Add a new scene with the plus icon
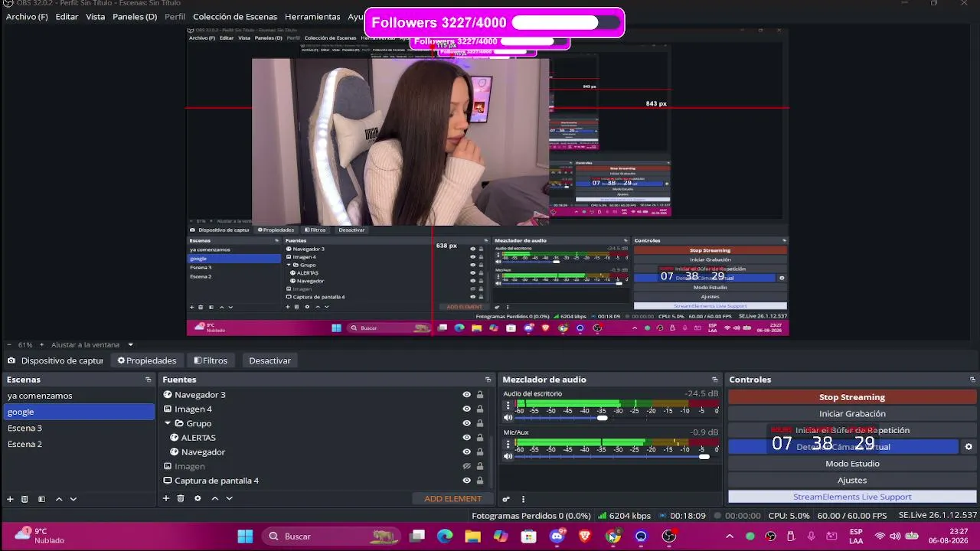Screen dimensions: 980x551 pyautogui.click(x=10, y=499)
